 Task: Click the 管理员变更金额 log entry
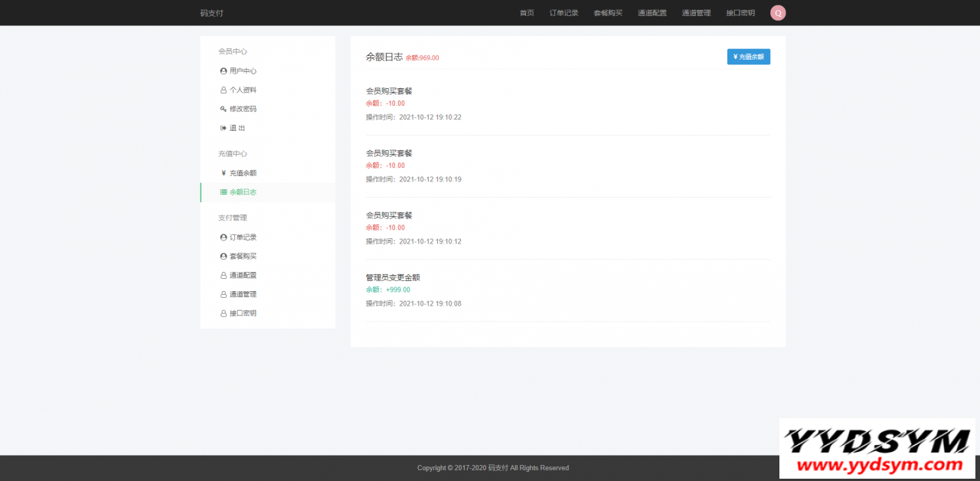coord(393,277)
